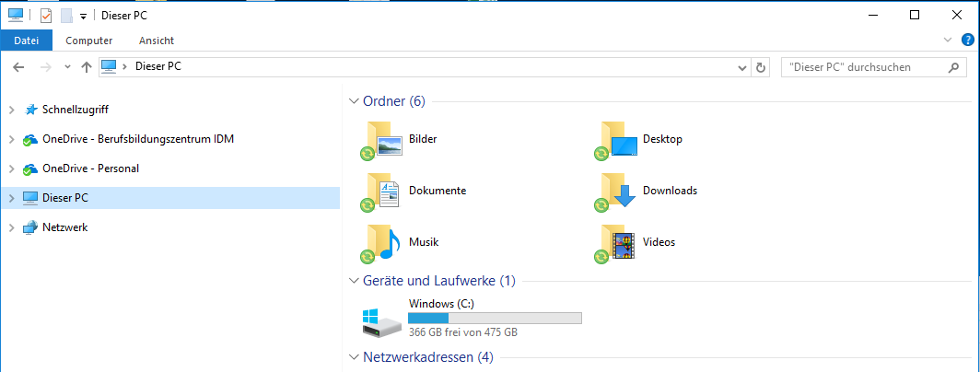Maximize the Dieser PC window
Viewport: 980px width, 372px height.
point(915,15)
